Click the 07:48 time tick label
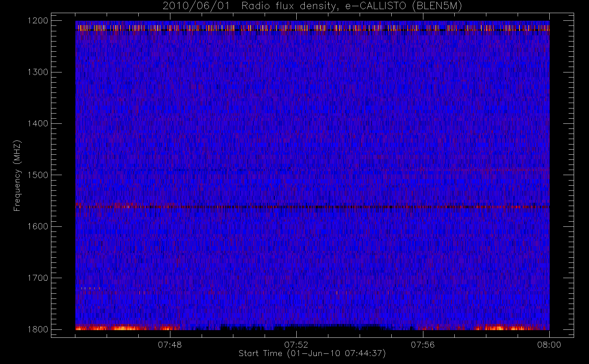This screenshot has width=589, height=364. [x=170, y=345]
